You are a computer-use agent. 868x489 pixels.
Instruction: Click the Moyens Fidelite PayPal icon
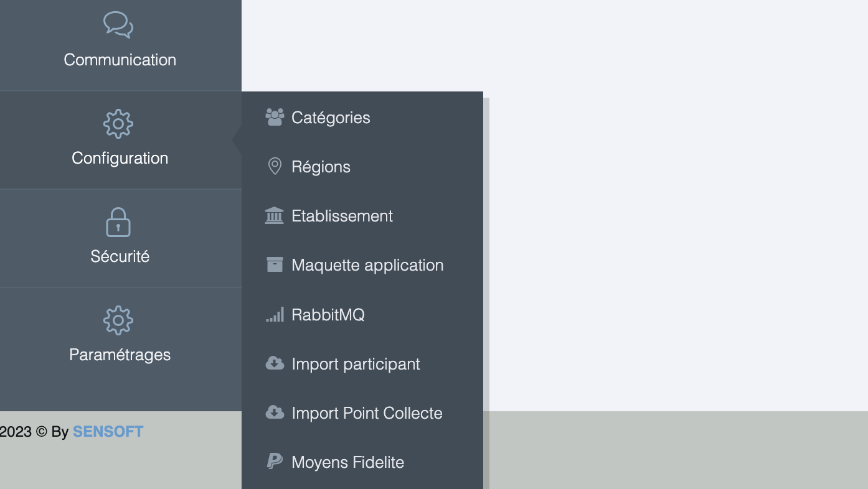[x=275, y=462]
